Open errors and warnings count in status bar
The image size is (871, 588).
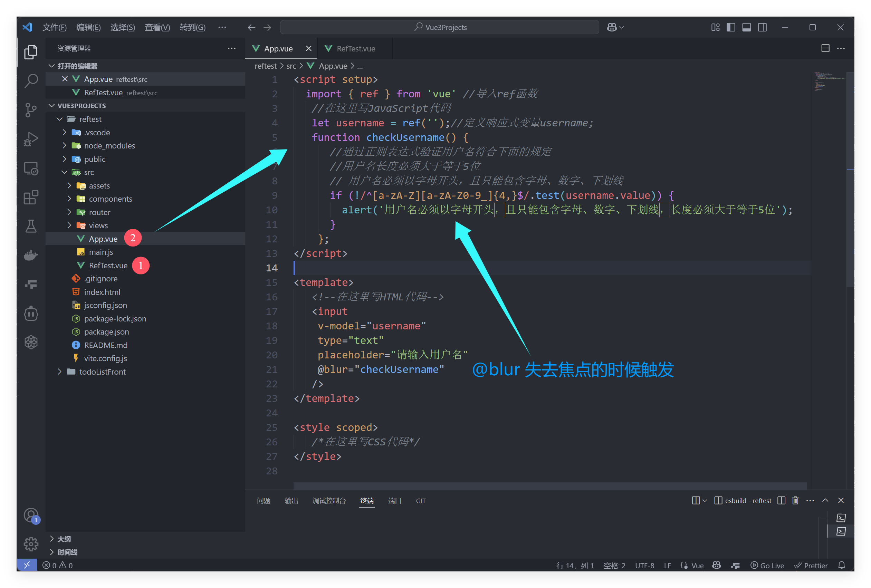[58, 565]
